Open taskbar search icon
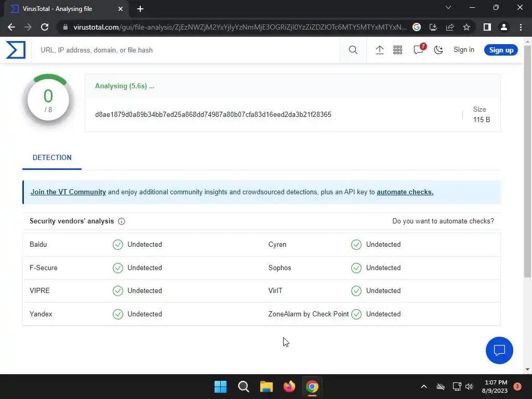The width and height of the screenshot is (532, 399). (x=243, y=387)
